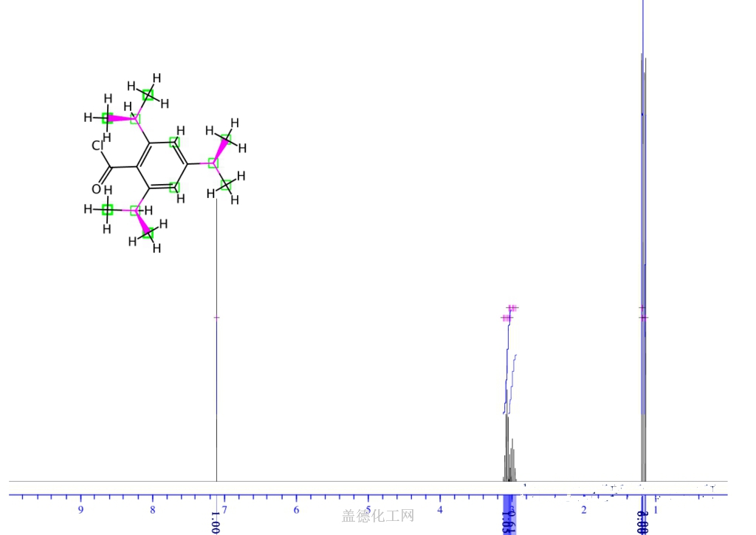Click the 9 ppm axis label

pyautogui.click(x=80, y=511)
